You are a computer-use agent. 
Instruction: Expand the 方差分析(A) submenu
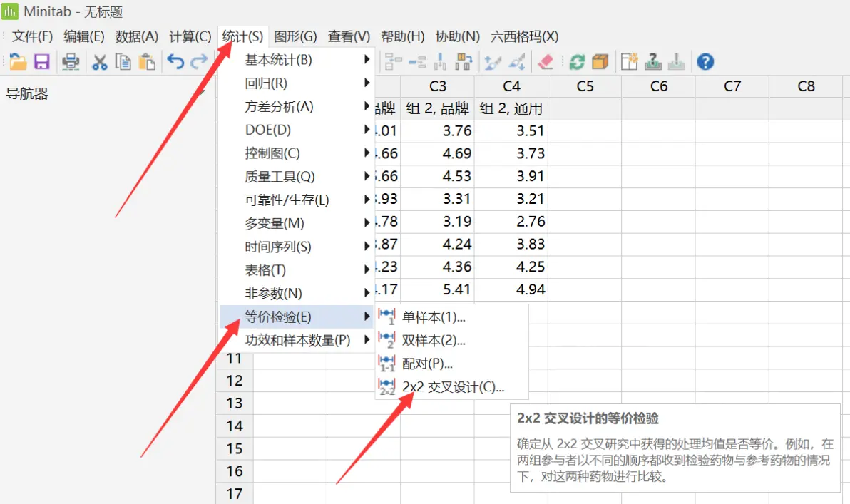[x=297, y=106]
